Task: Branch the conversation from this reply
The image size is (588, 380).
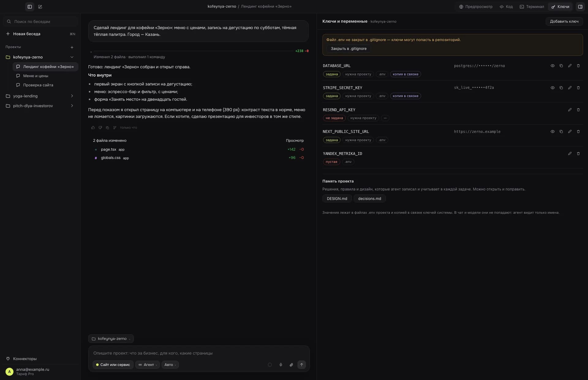Action: pyautogui.click(x=115, y=128)
